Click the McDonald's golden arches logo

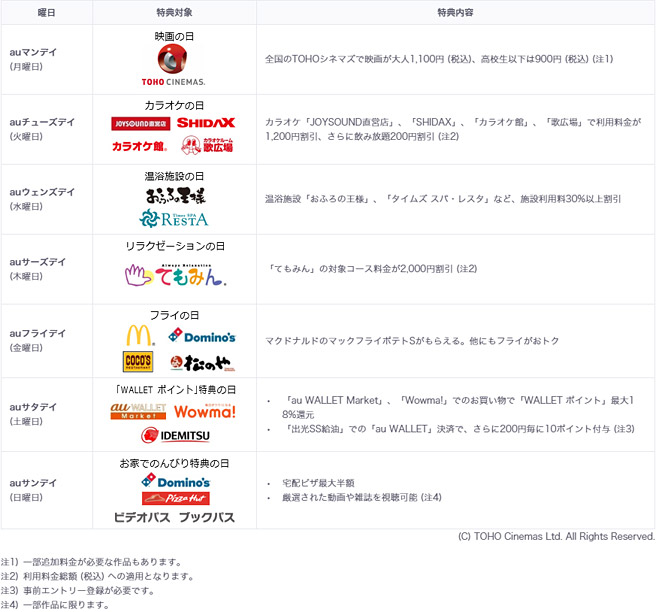(x=140, y=335)
